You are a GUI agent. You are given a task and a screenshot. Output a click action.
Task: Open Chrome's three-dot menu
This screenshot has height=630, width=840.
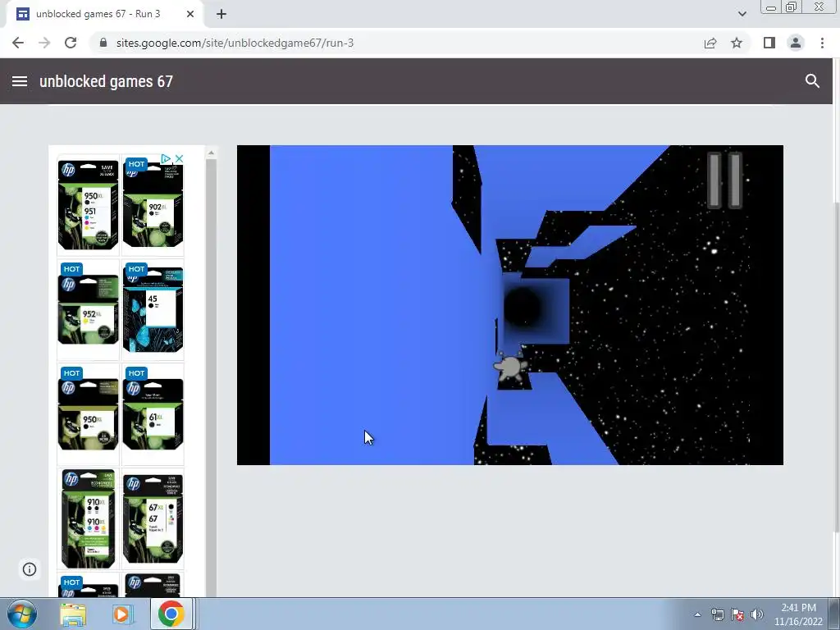point(822,43)
